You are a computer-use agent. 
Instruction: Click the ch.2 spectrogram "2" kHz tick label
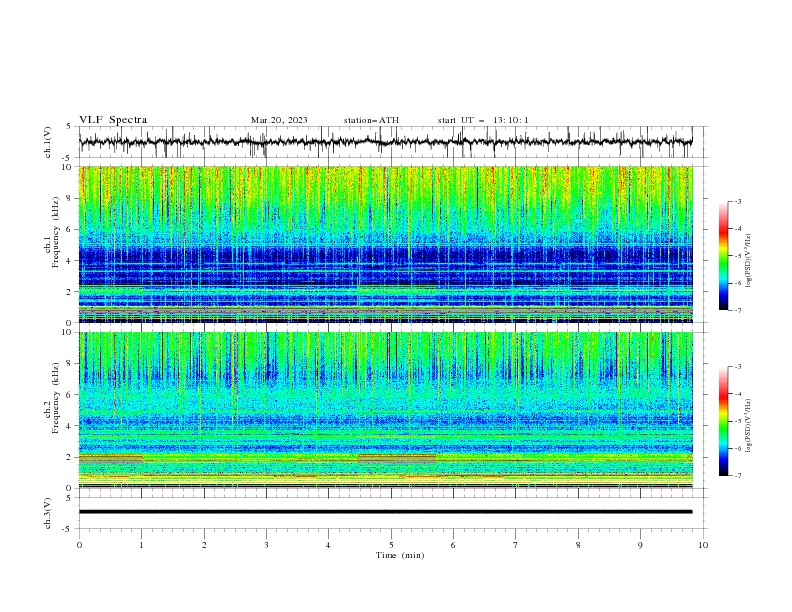71,457
